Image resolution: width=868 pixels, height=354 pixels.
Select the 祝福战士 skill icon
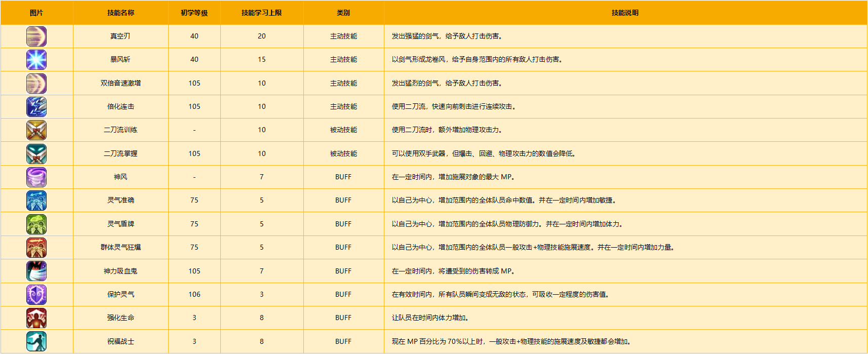click(x=36, y=341)
